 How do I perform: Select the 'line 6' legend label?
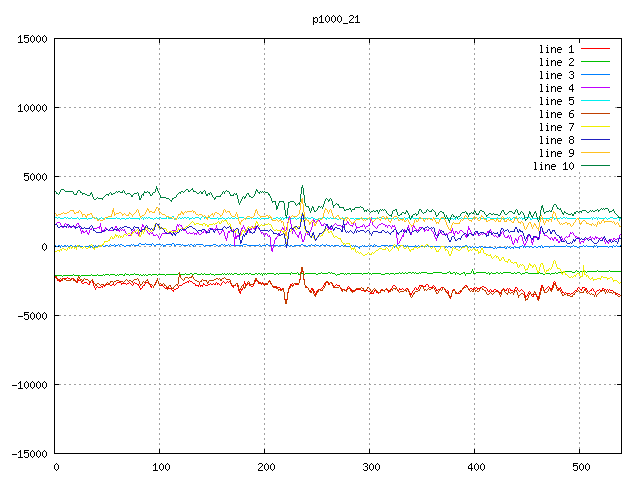557,114
